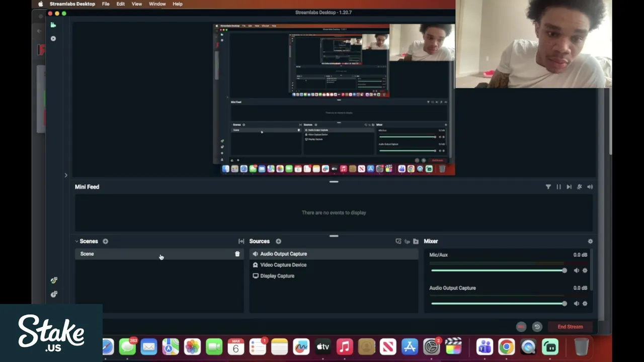The image size is (644, 362).
Task: Open the Edit menu
Action: click(x=121, y=4)
